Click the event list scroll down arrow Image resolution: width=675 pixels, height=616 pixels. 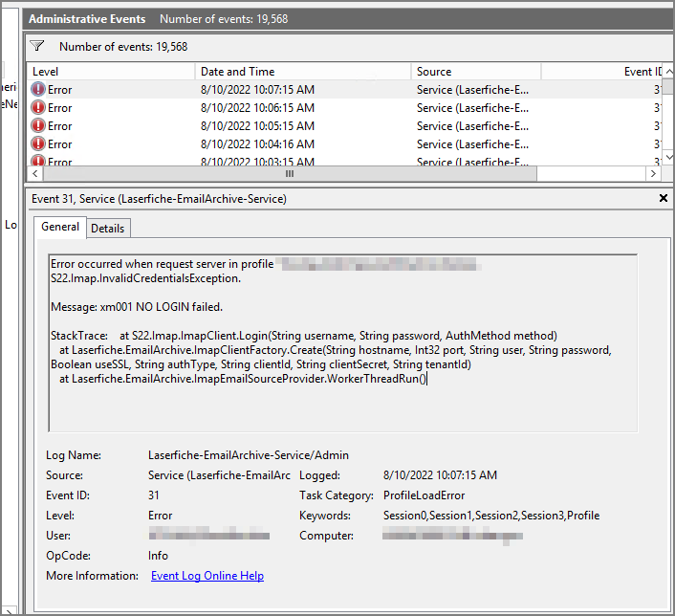point(668,156)
